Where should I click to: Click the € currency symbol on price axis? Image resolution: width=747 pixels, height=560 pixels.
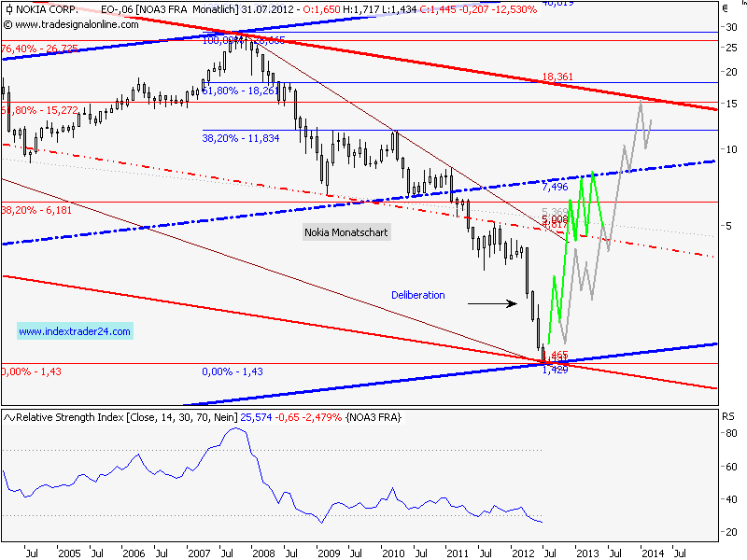pyautogui.click(x=726, y=8)
